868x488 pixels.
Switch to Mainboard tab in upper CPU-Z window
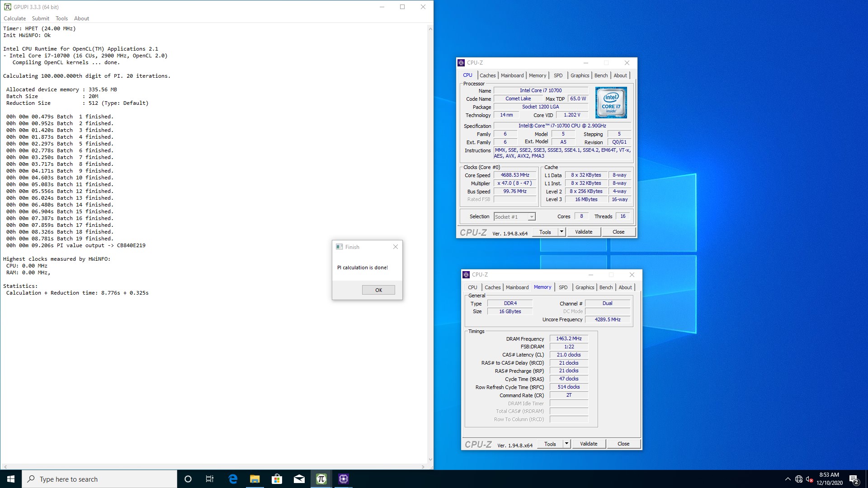[x=512, y=75]
